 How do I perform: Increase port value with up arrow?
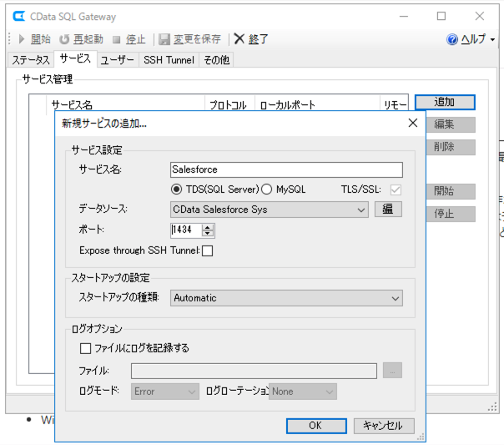(208, 227)
